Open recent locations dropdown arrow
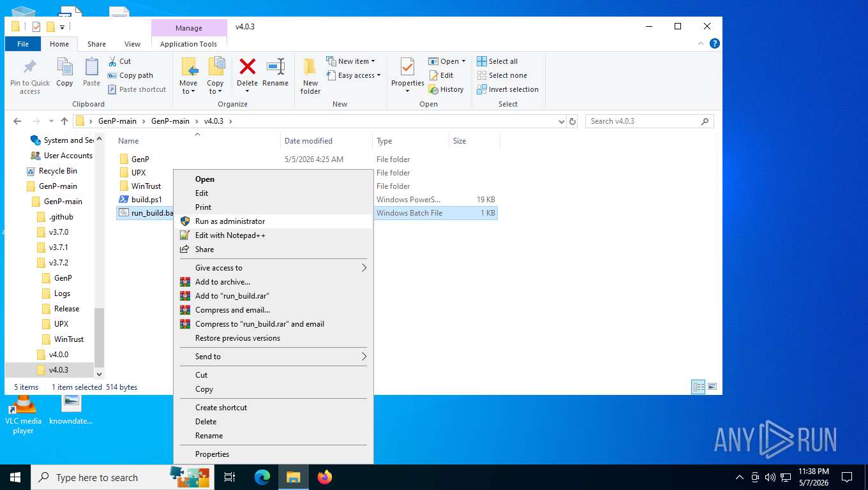868x490 pixels. pos(52,121)
